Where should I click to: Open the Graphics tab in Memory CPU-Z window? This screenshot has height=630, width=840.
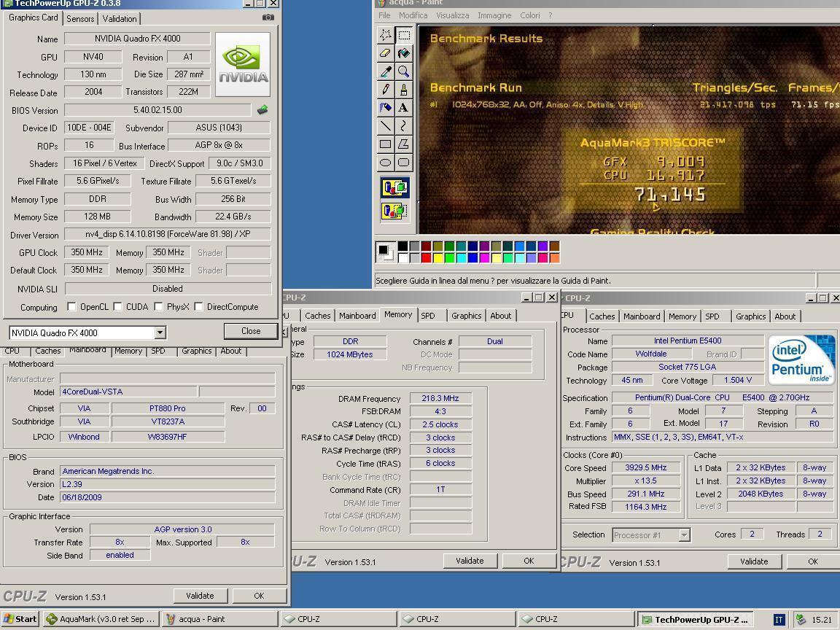[466, 316]
